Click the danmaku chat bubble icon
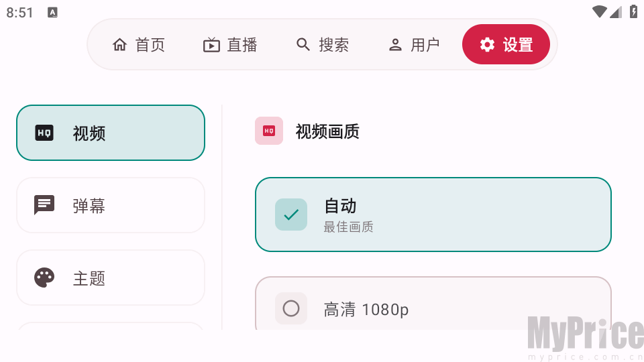The height and width of the screenshot is (362, 644). coord(44,205)
